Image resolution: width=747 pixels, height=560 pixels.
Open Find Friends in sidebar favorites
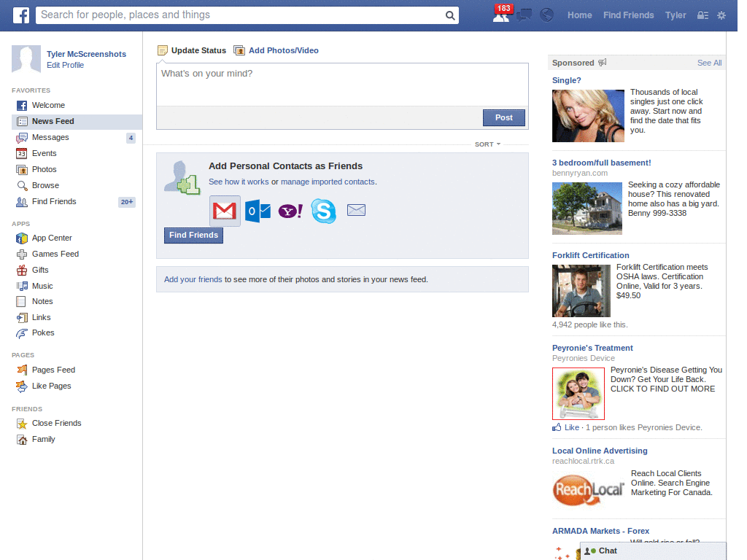pyautogui.click(x=77, y=202)
